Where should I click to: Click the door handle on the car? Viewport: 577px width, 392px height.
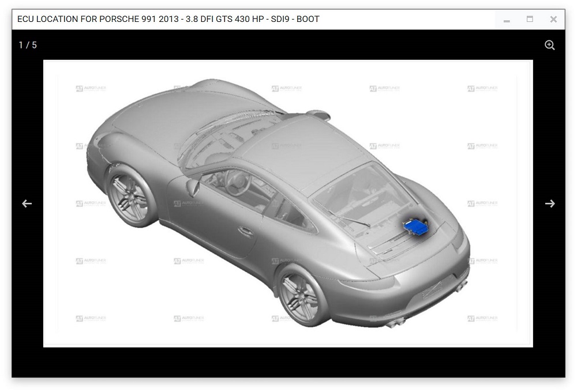tap(246, 232)
